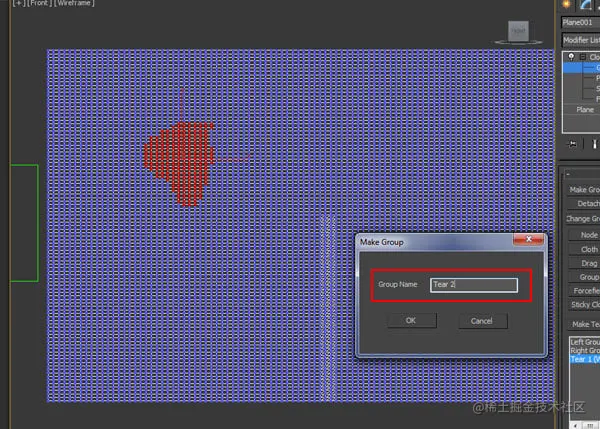This screenshot has height=429, width=600.
Task: Collapse the Group rollout minus icon
Action: pos(568,174)
